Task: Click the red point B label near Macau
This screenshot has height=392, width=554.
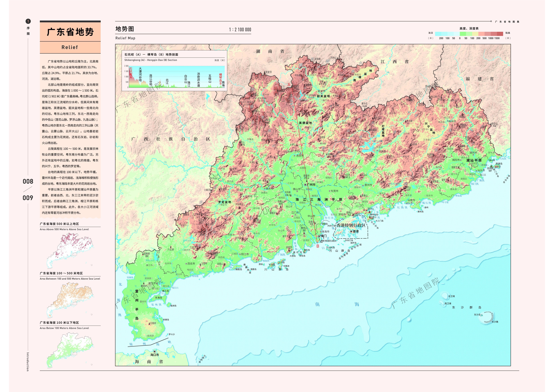Action: point(318,246)
